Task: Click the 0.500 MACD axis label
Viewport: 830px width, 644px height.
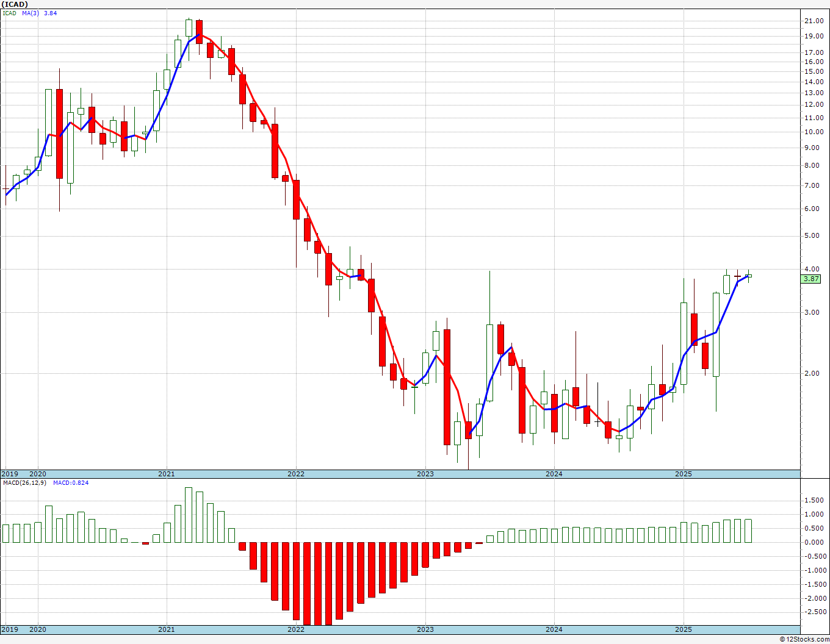Action: (814, 529)
